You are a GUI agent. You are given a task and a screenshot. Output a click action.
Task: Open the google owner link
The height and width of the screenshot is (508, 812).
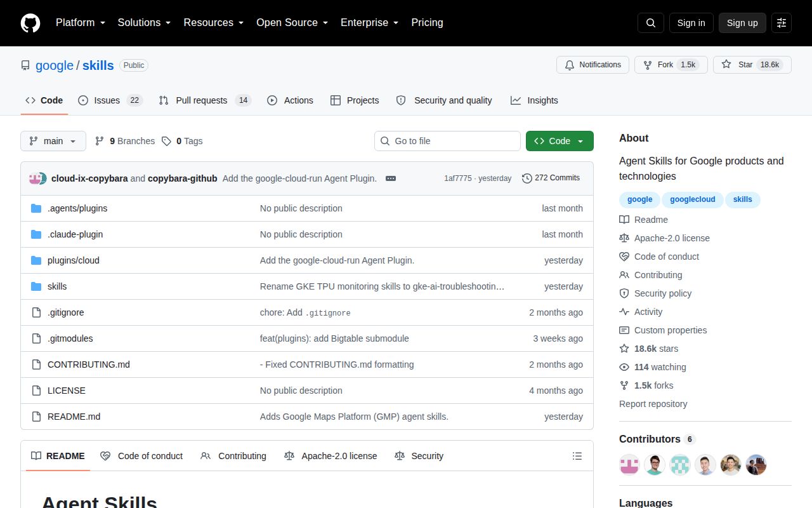pyautogui.click(x=55, y=65)
